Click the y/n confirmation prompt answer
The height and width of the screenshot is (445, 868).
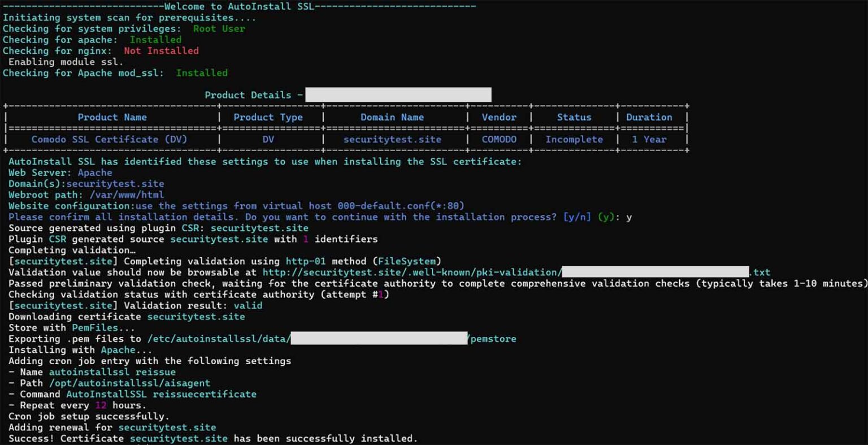coord(628,217)
